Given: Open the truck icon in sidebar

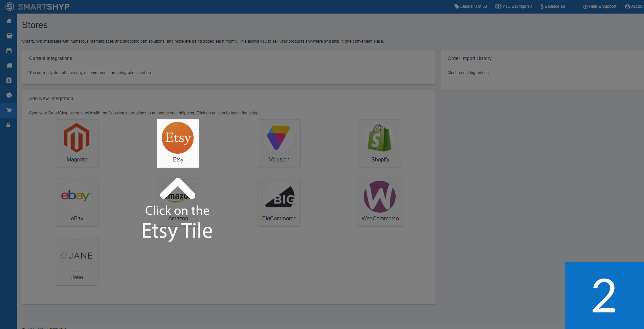Looking at the screenshot, I should tap(9, 66).
